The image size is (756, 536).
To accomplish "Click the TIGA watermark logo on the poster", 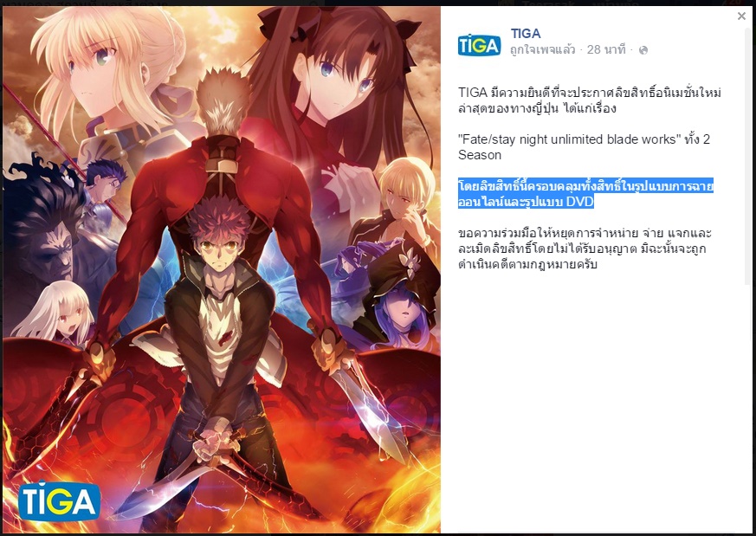I will coord(59,500).
